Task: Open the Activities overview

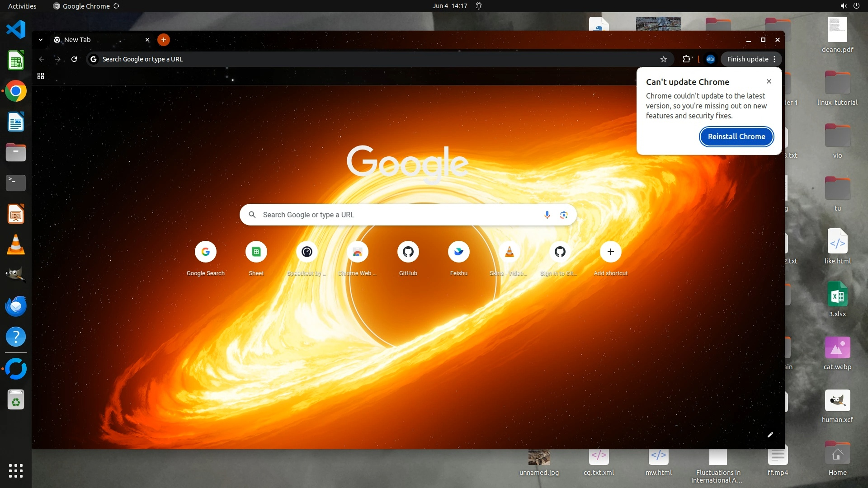Action: pyautogui.click(x=22, y=6)
